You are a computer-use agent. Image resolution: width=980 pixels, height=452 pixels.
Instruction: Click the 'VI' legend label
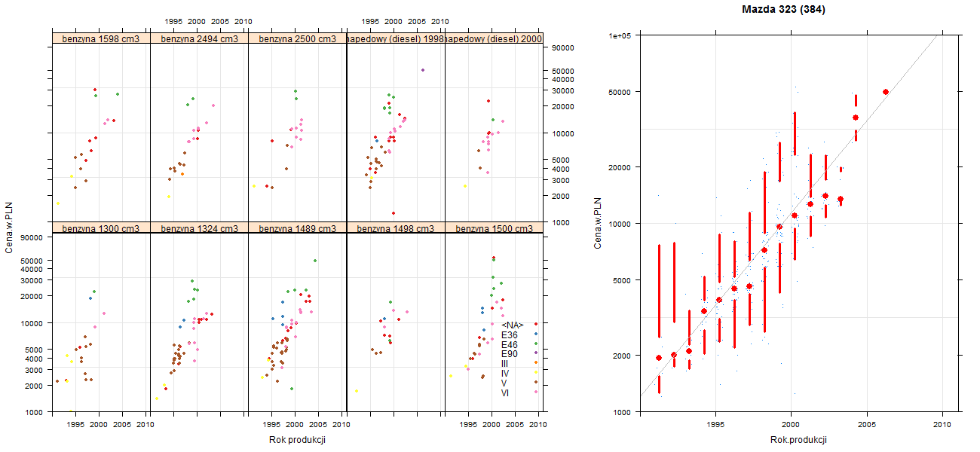point(505,392)
